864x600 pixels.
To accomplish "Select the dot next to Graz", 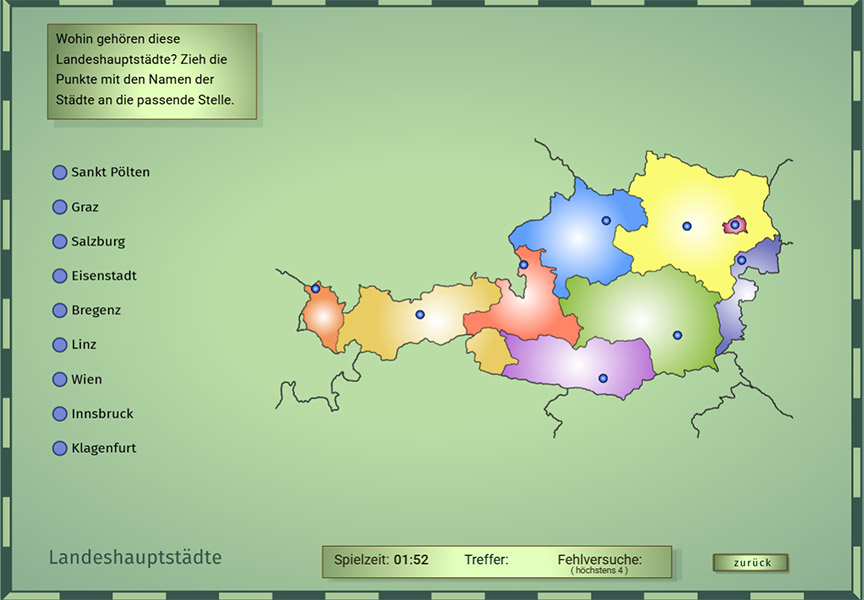I will click(x=59, y=208).
